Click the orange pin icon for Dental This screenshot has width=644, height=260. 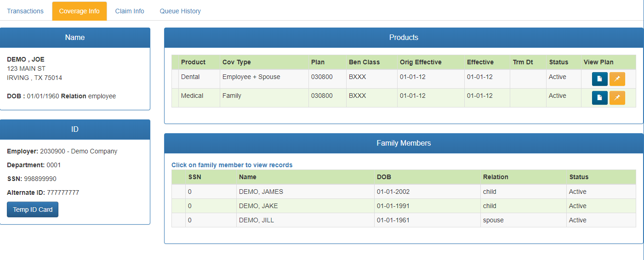pos(617,79)
